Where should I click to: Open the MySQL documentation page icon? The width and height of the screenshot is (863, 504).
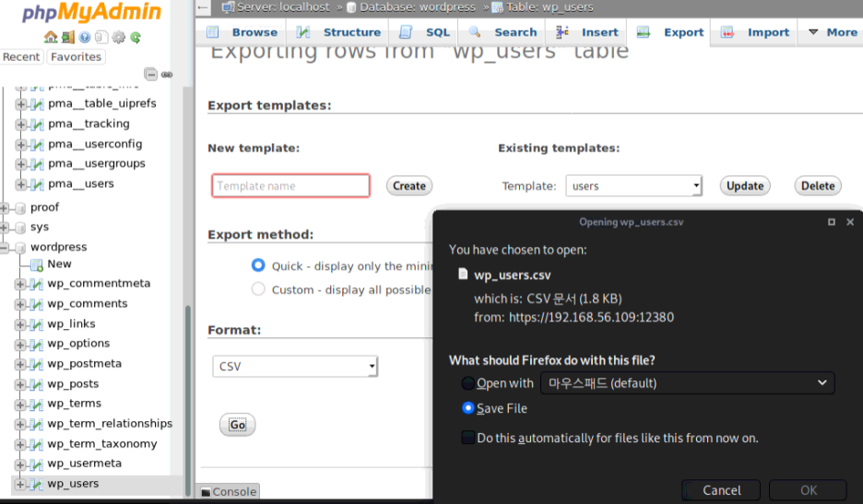(101, 38)
